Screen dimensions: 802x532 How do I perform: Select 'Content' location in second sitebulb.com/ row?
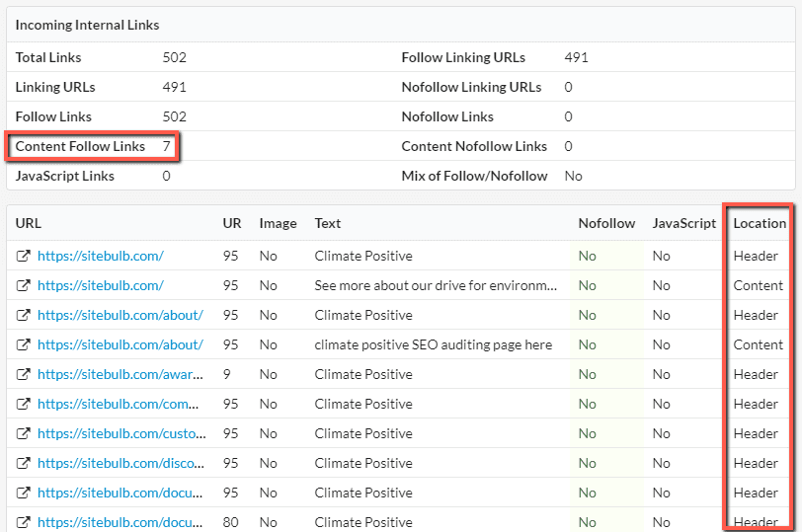pos(758,285)
